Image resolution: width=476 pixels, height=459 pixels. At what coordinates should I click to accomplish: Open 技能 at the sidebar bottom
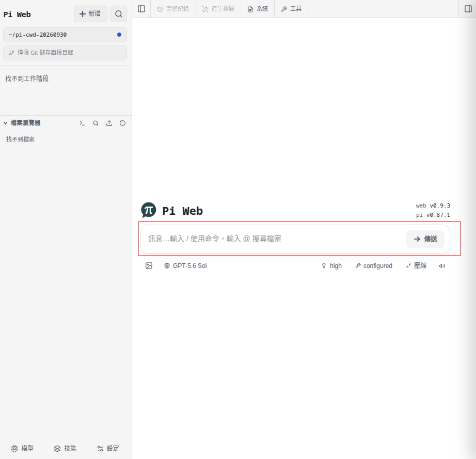[65, 448]
